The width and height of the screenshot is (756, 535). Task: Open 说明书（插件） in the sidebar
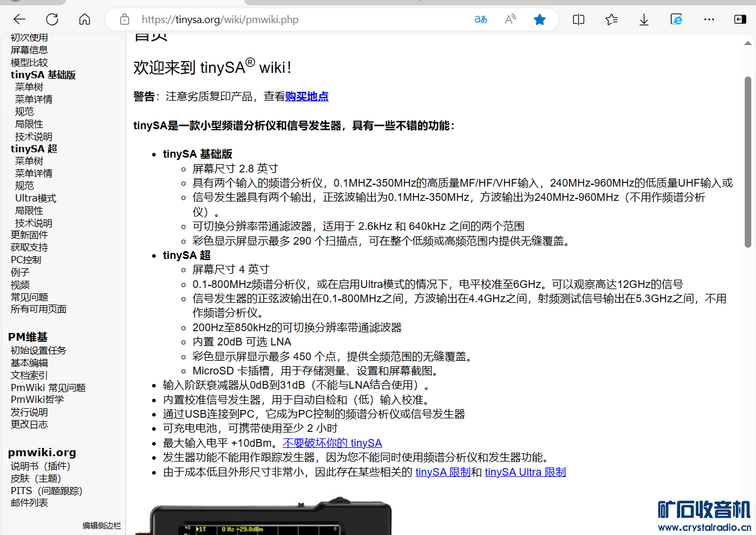coord(40,466)
